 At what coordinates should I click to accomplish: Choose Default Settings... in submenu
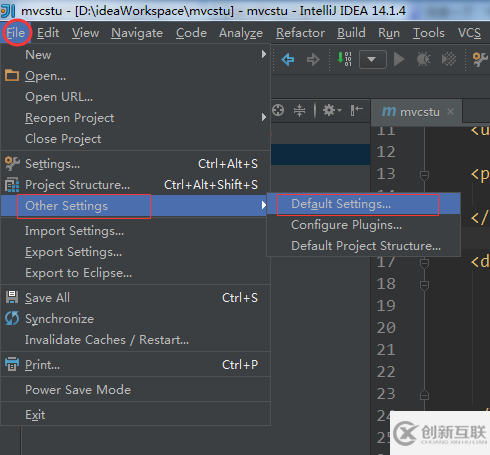click(x=364, y=204)
